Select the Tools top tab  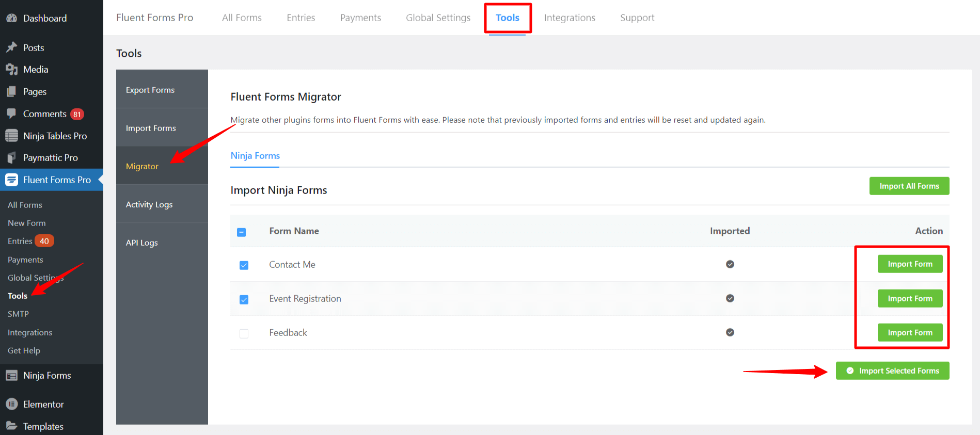point(508,18)
